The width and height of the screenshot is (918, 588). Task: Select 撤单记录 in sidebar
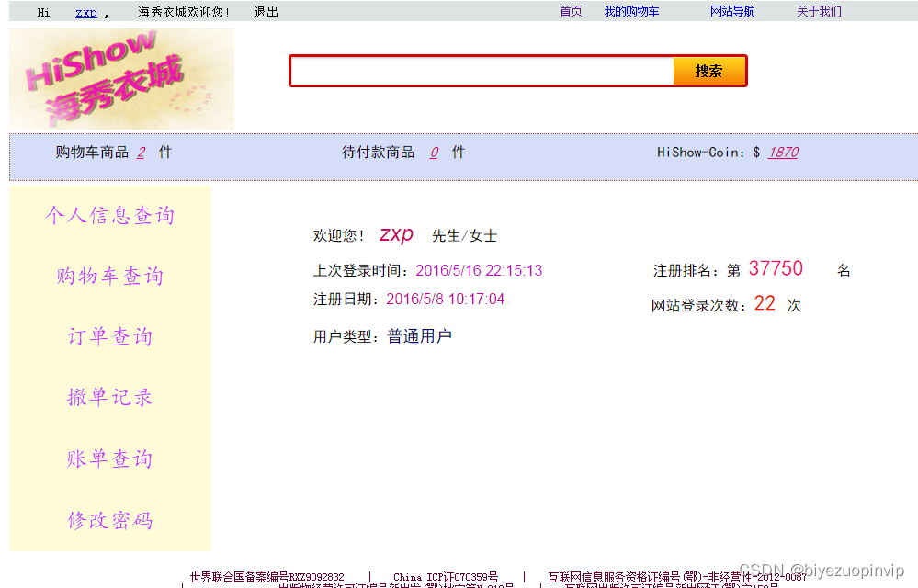110,398
